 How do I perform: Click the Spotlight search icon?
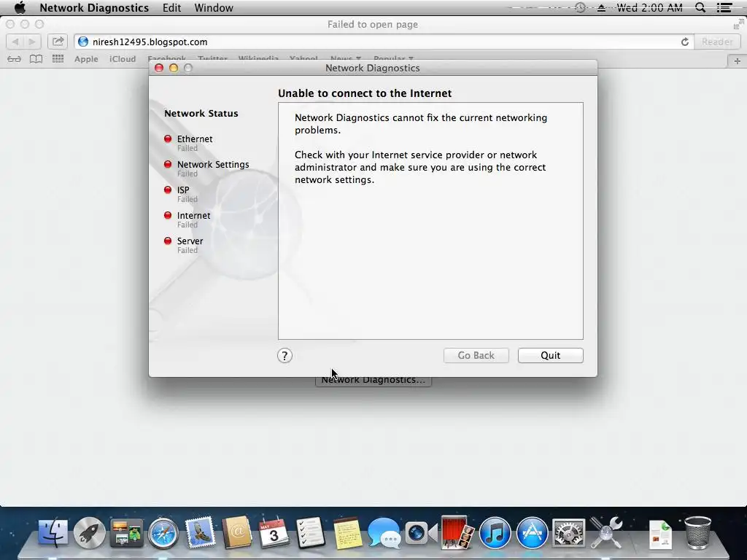click(700, 7)
